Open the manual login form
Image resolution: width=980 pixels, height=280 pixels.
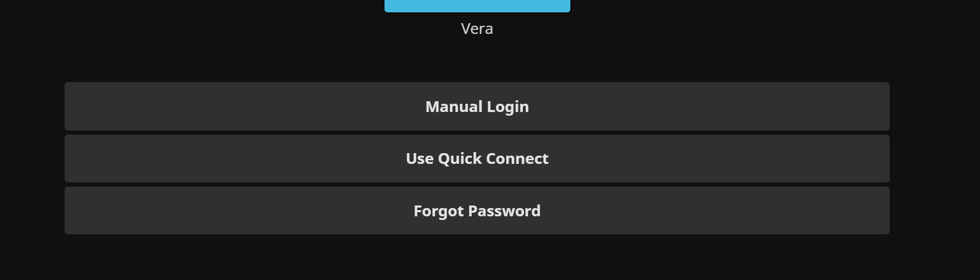pyautogui.click(x=477, y=106)
